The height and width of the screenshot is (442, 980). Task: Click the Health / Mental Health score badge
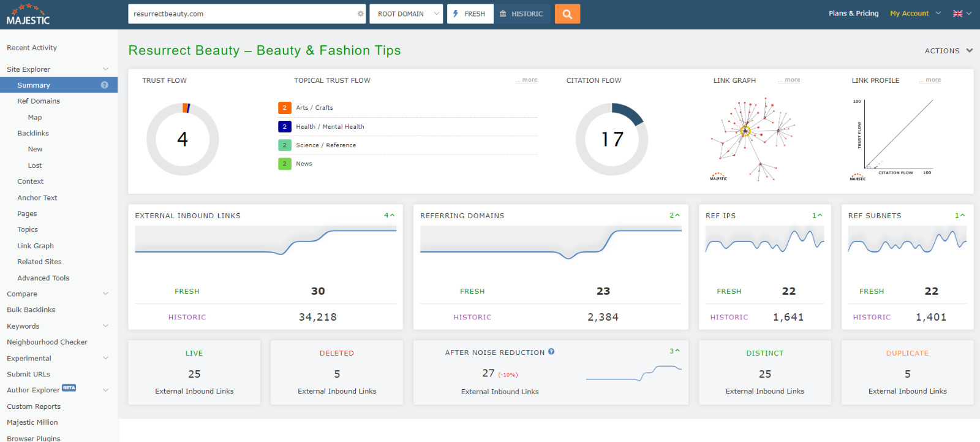(284, 126)
